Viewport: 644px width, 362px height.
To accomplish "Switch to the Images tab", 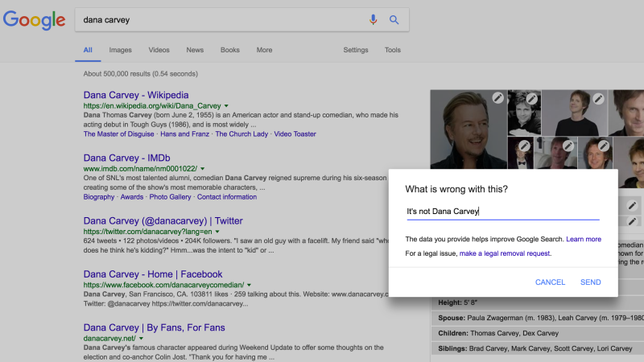I will pyautogui.click(x=120, y=50).
